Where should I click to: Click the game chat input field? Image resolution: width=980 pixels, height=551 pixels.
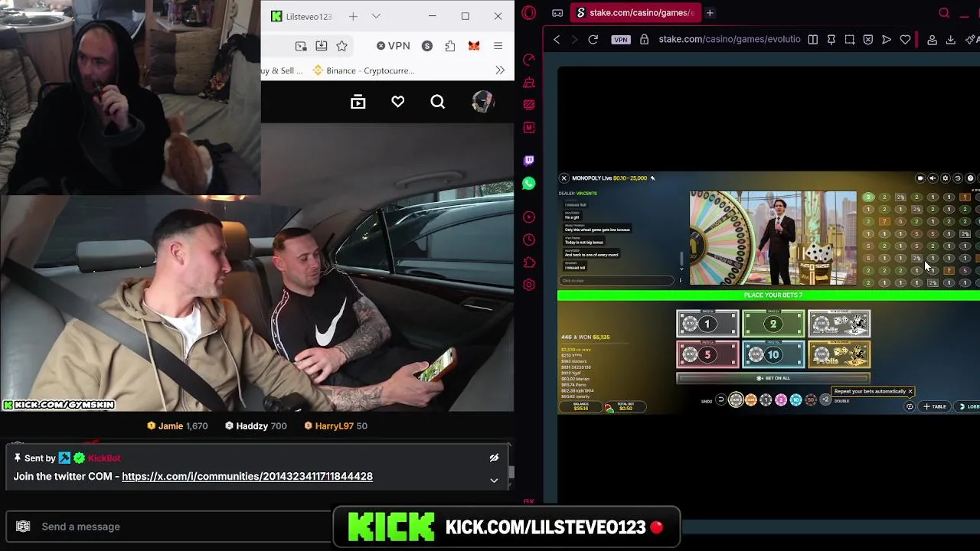pyautogui.click(x=616, y=280)
